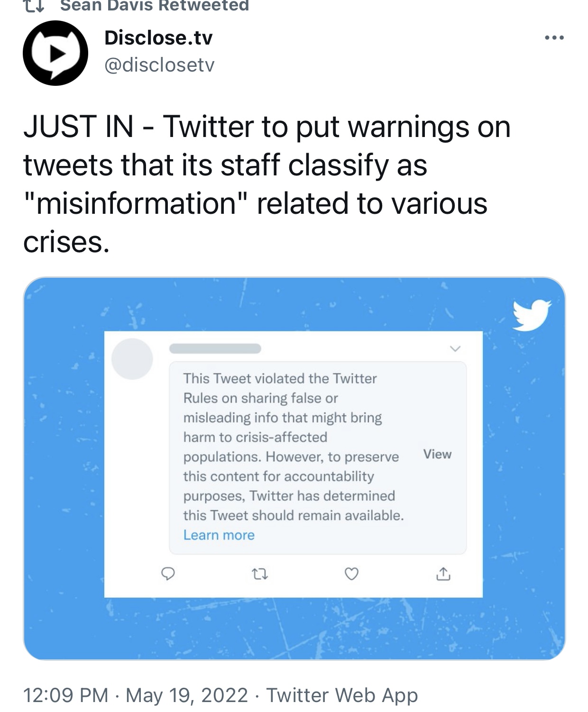The image size is (588, 712).
Task: Open the Disclose.tv display name
Action: pyautogui.click(x=158, y=38)
